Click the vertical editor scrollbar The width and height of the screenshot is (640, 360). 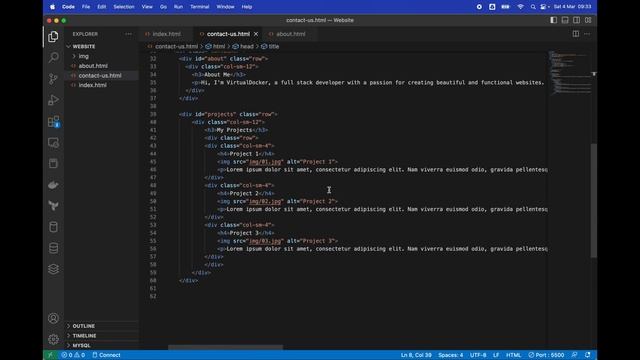[x=594, y=200]
